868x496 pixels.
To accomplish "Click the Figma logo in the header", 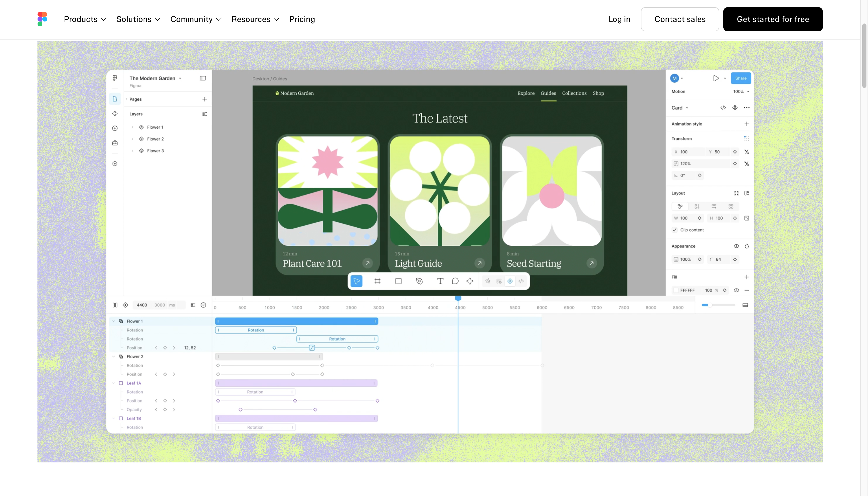I will (x=42, y=19).
